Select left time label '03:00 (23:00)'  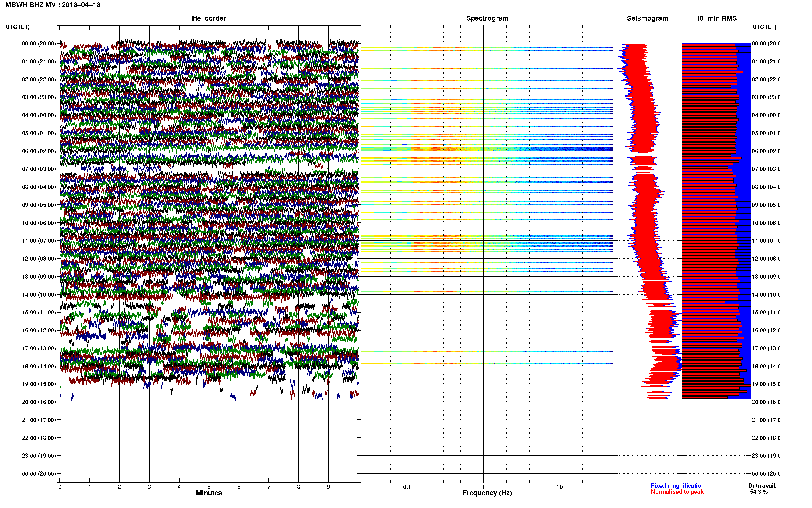click(x=39, y=97)
